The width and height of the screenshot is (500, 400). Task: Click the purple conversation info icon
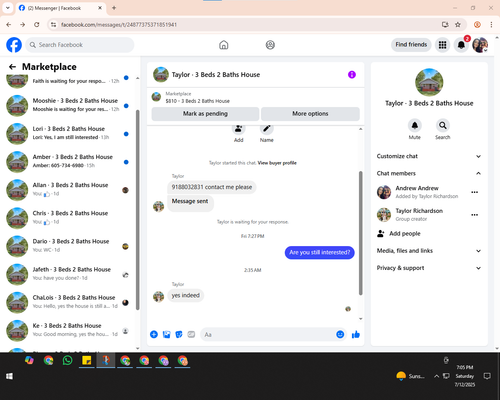[x=352, y=75]
